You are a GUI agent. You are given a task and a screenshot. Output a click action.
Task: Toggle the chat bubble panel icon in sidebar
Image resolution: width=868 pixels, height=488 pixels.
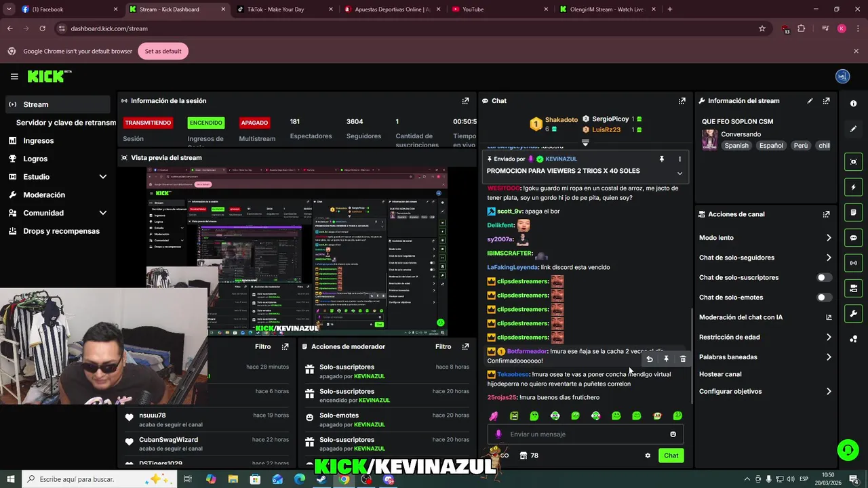pos(853,238)
